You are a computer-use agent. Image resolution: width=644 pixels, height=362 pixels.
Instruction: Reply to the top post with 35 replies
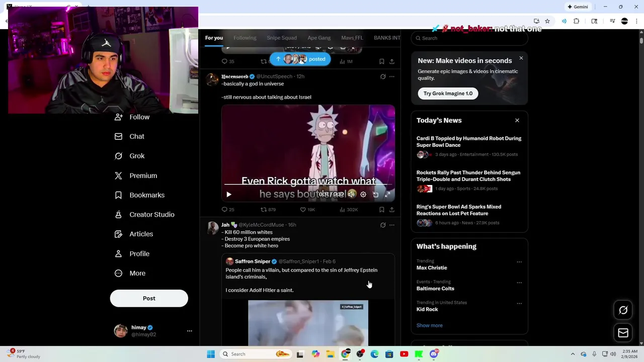(228, 61)
